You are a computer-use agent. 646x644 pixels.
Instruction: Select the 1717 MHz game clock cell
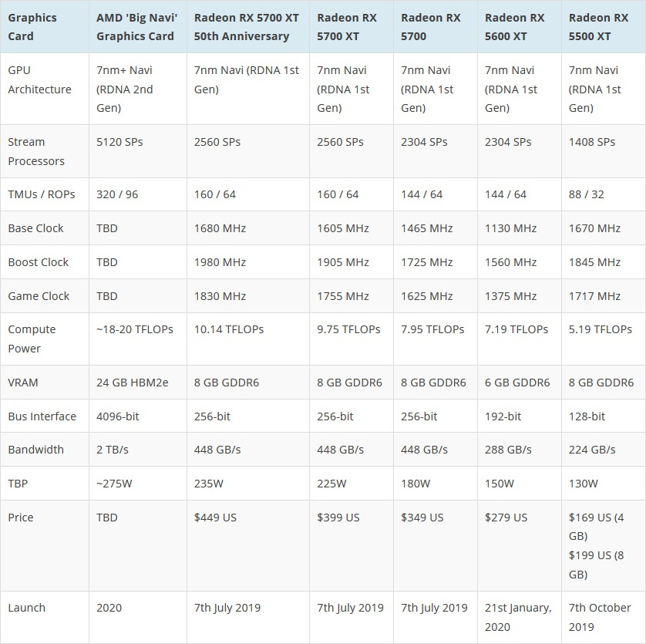click(604, 296)
